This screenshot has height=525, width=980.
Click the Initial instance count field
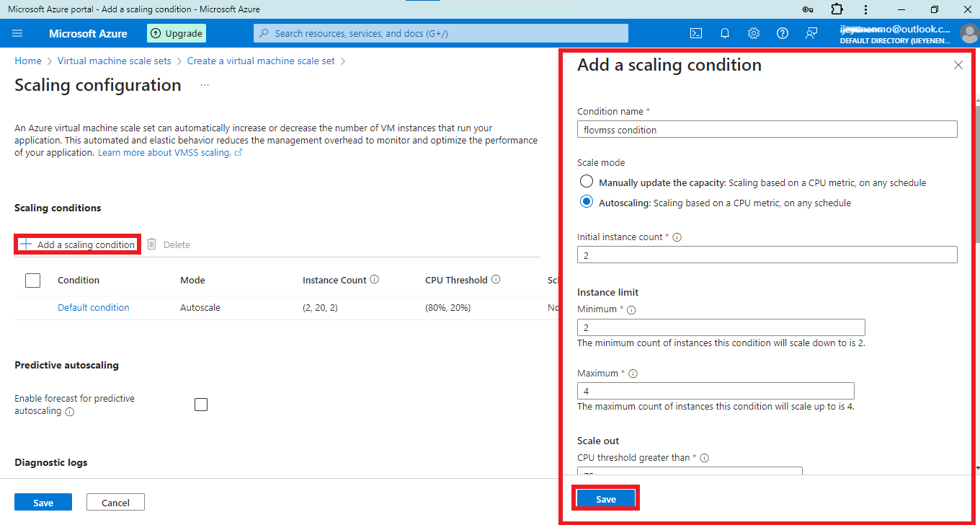click(767, 255)
